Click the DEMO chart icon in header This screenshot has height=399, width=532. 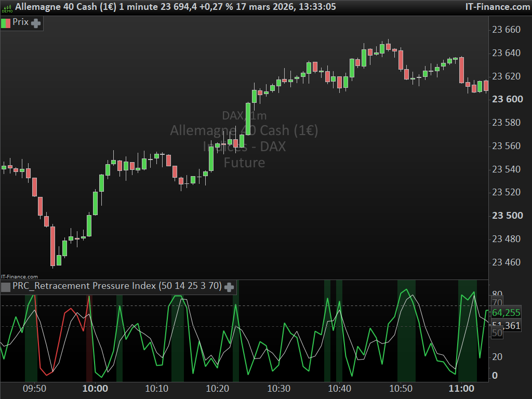tap(7, 8)
